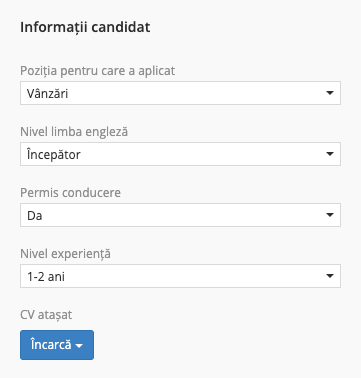The width and height of the screenshot is (361, 378).
Task: Click the arrow icon beside Vânzări
Action: click(330, 93)
